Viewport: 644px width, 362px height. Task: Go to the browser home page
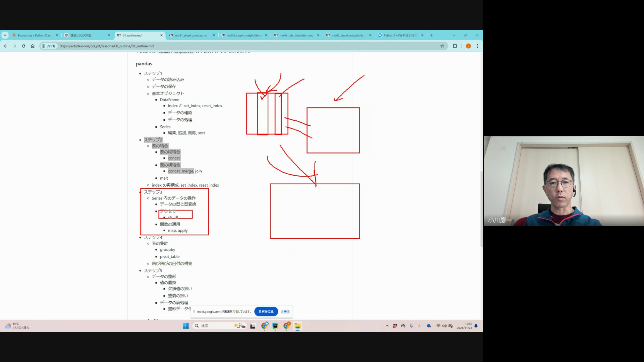click(x=33, y=46)
